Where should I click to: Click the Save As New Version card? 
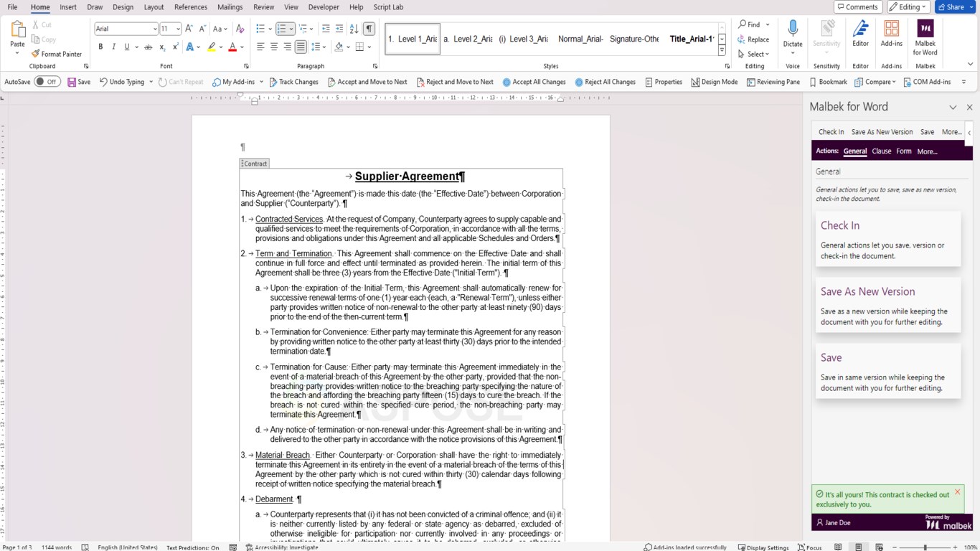pyautogui.click(x=888, y=305)
